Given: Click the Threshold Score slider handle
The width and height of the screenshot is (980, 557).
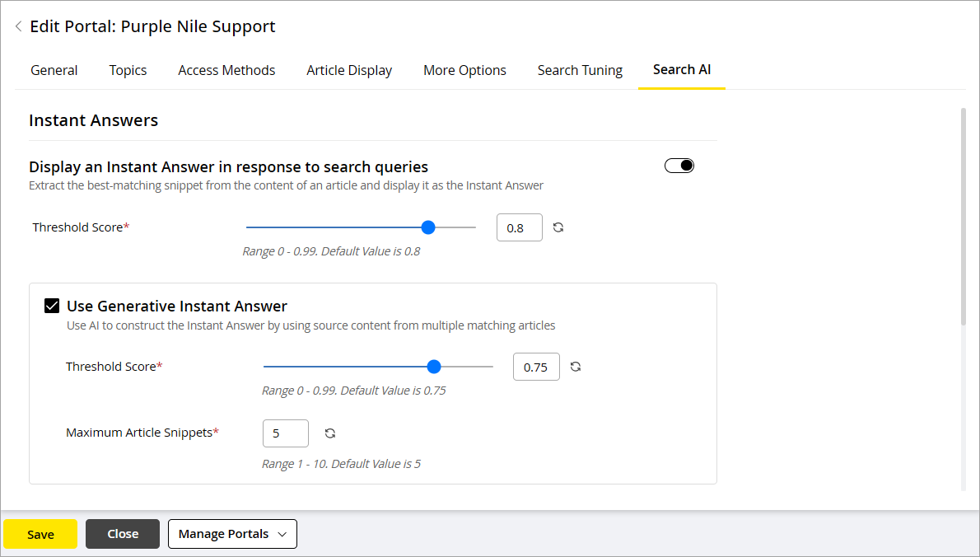Looking at the screenshot, I should coord(427,227).
